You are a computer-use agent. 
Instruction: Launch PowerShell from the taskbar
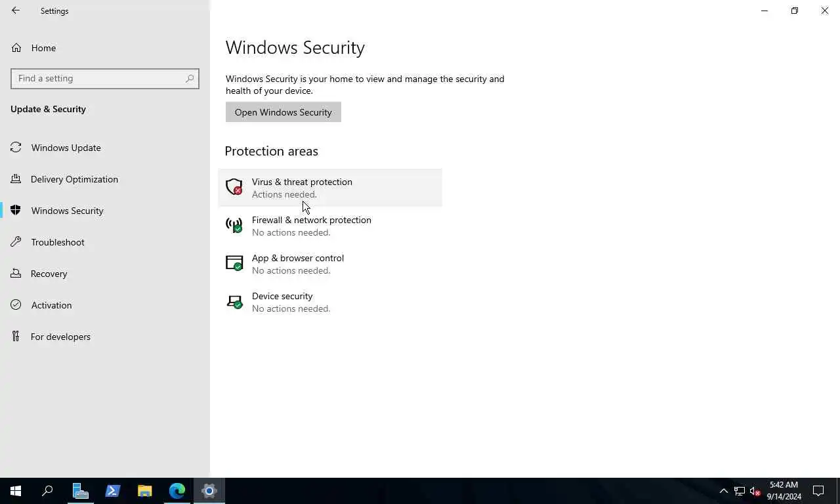[x=112, y=491]
